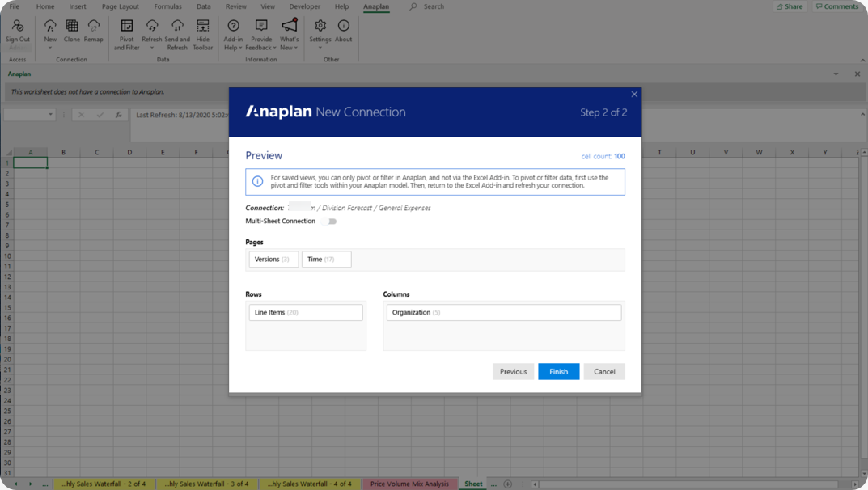This screenshot has height=490, width=868.
Task: Click the Refresh data icon
Action: point(152,26)
